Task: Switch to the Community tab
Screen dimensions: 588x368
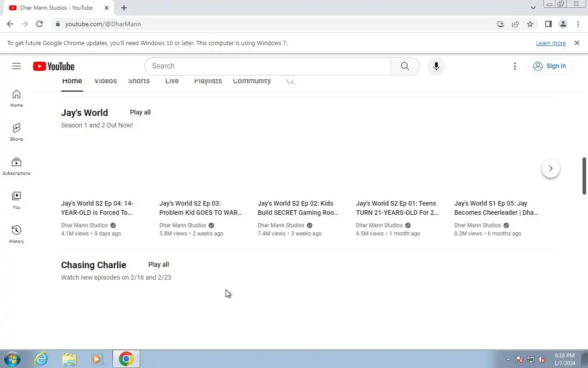Action: click(252, 81)
